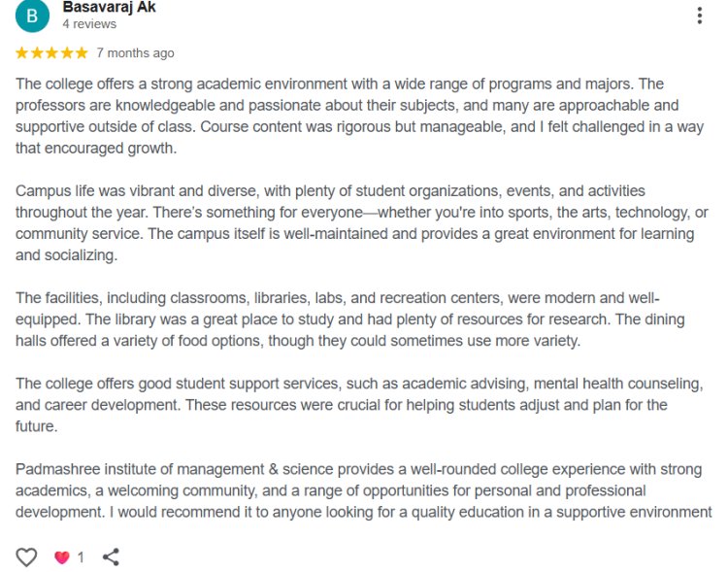
Task: View the reviewer's "4 reviews" link
Action: coord(89,24)
